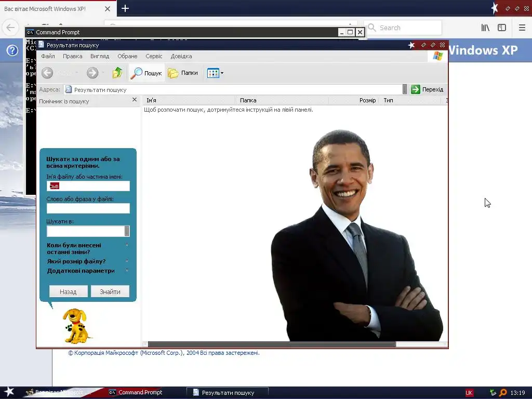The image size is (532, 399).
Task: Open the Views grid icon
Action: (213, 73)
